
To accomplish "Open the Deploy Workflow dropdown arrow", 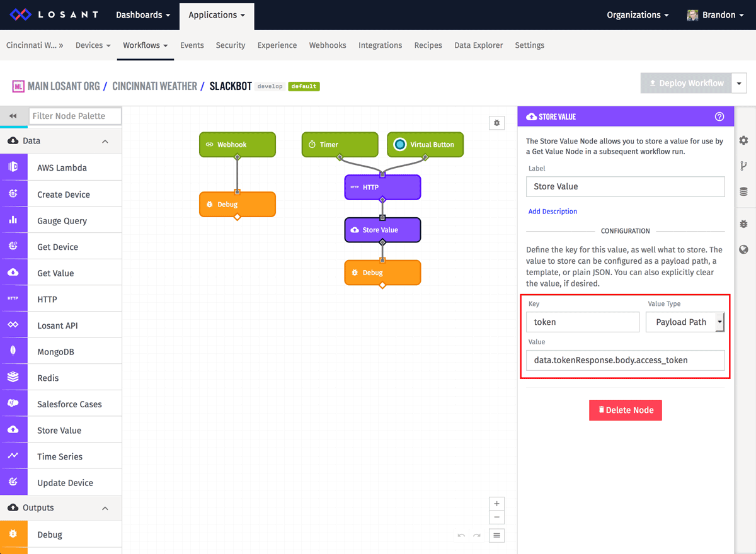I will (739, 83).
